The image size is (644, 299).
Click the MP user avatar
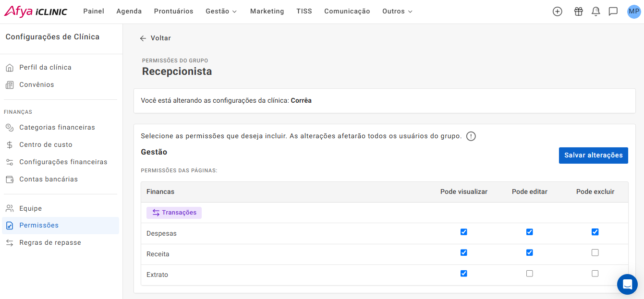click(634, 12)
